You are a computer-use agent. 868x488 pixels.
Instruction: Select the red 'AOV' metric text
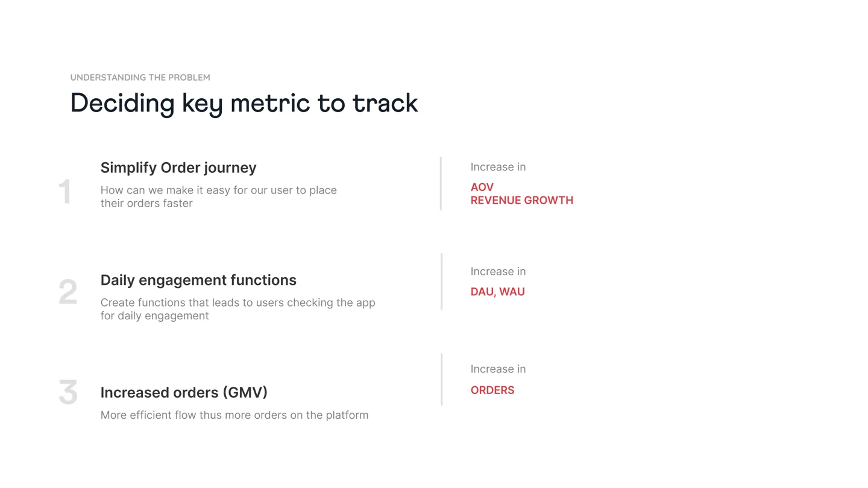coord(482,187)
